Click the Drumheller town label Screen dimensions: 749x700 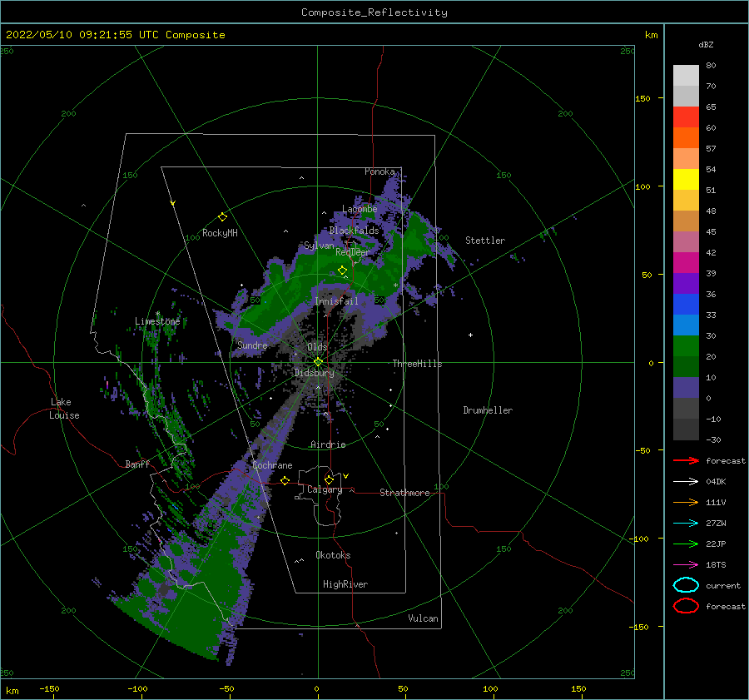[x=488, y=410]
